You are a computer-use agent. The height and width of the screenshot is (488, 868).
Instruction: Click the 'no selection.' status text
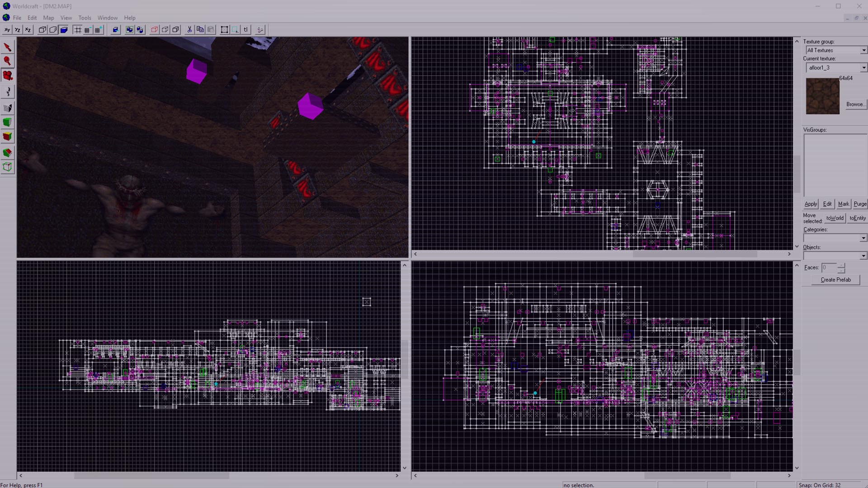[x=579, y=485]
